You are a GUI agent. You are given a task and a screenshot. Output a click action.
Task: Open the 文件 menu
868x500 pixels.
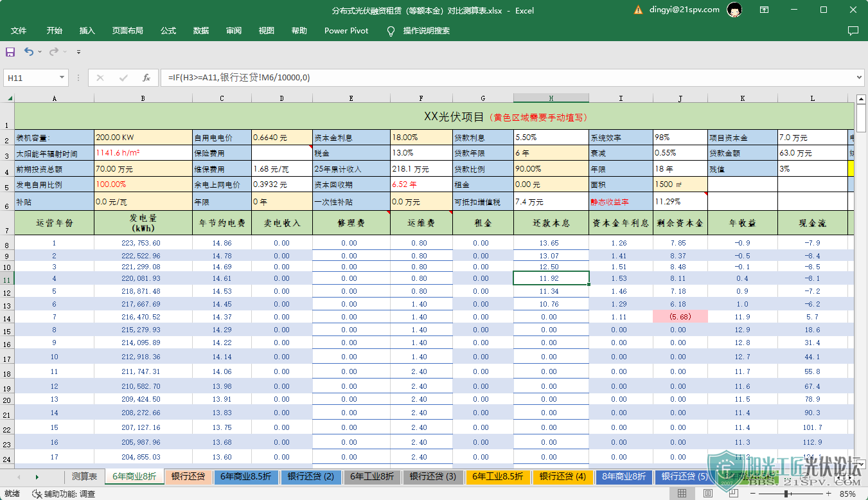(19, 31)
